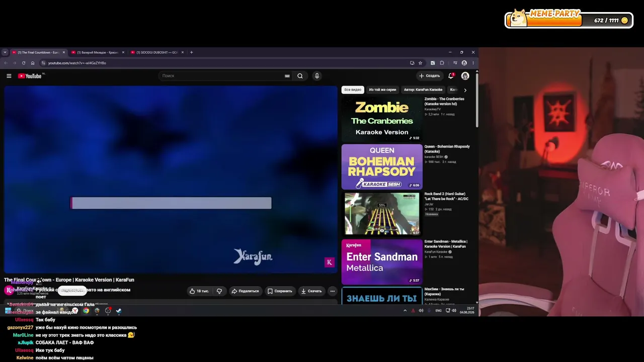Click the YouTube Поиск search field

click(x=221, y=76)
